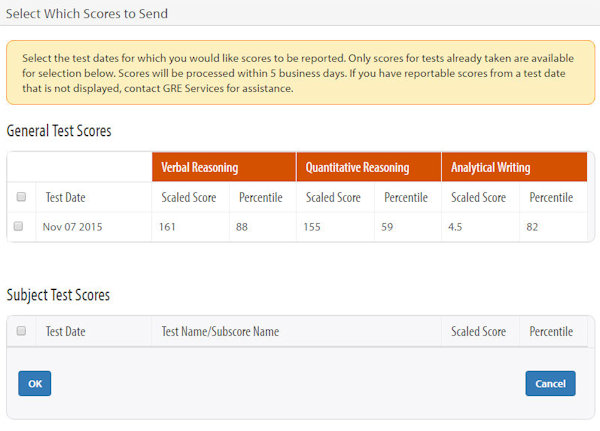Screen dimensions: 600x431
Task: Click the Analytical Writing percentile value 82
Action: point(532,227)
